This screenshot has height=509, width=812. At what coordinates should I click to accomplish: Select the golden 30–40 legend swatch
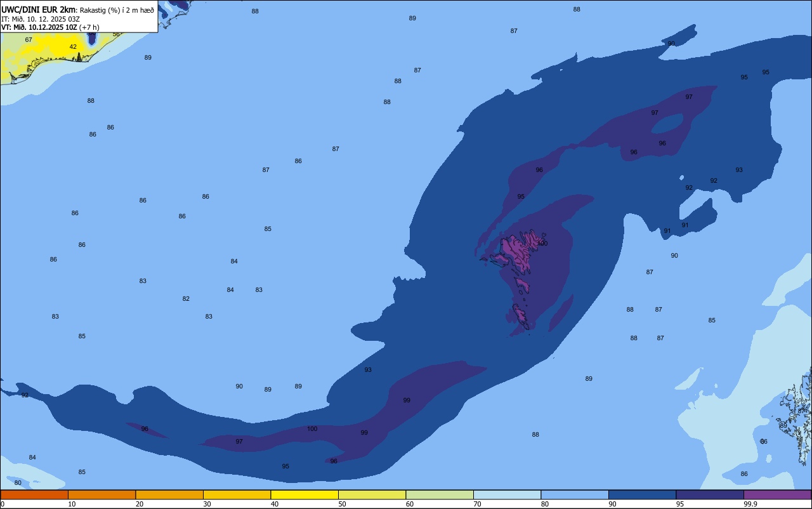click(x=237, y=494)
